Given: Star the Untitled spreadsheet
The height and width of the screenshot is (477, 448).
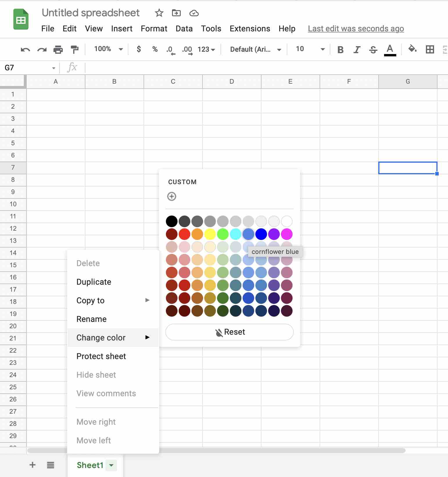Looking at the screenshot, I should [159, 13].
